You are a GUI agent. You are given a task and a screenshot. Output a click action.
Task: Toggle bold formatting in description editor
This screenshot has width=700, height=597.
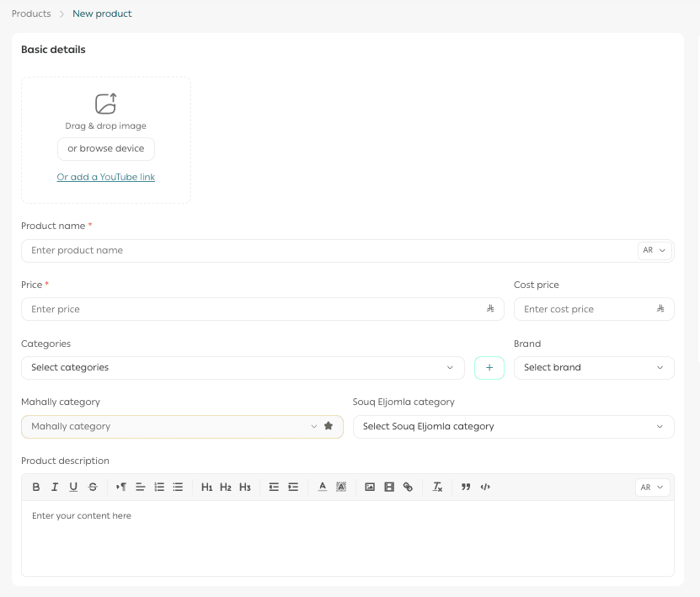tap(36, 487)
